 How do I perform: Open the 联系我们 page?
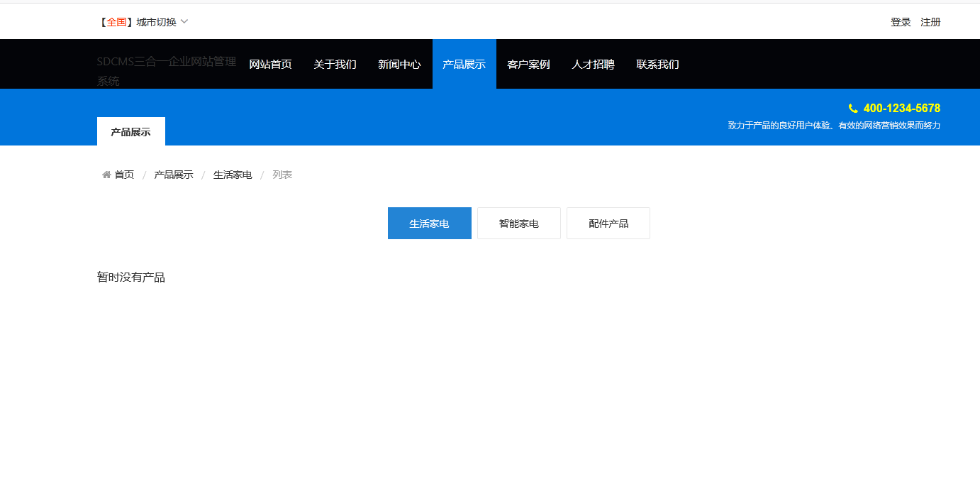tap(657, 64)
